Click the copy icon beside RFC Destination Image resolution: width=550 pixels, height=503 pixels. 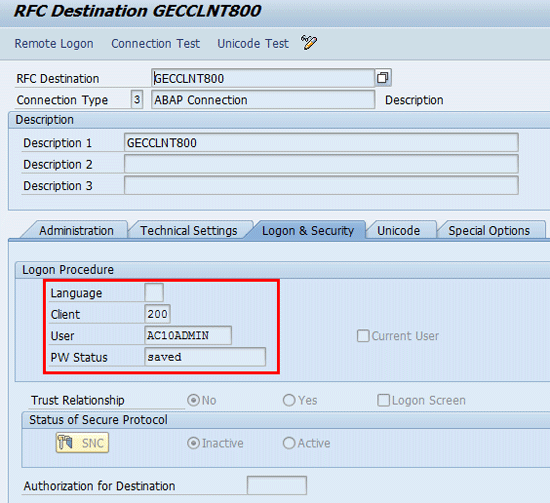pyautogui.click(x=383, y=78)
